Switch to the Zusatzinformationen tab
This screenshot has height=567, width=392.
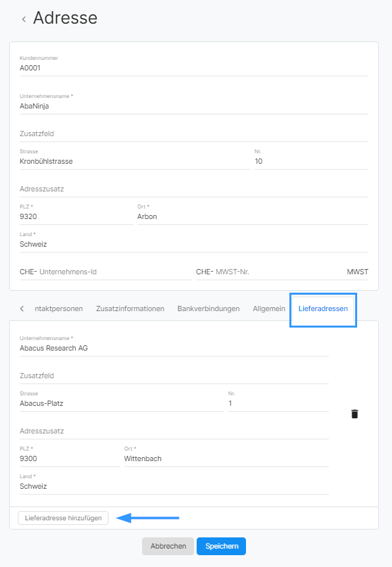[x=130, y=308]
